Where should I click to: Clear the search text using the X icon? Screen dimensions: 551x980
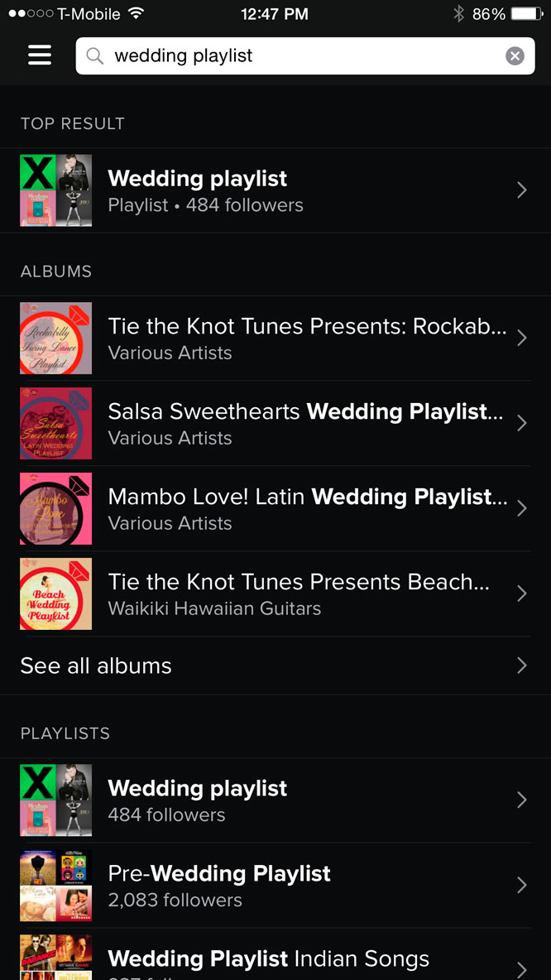(515, 55)
